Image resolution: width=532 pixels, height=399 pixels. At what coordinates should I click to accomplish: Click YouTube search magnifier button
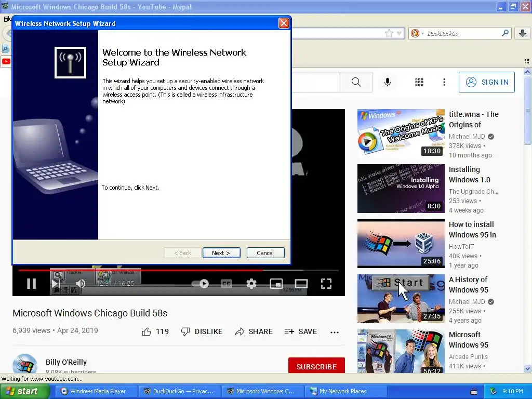[356, 82]
